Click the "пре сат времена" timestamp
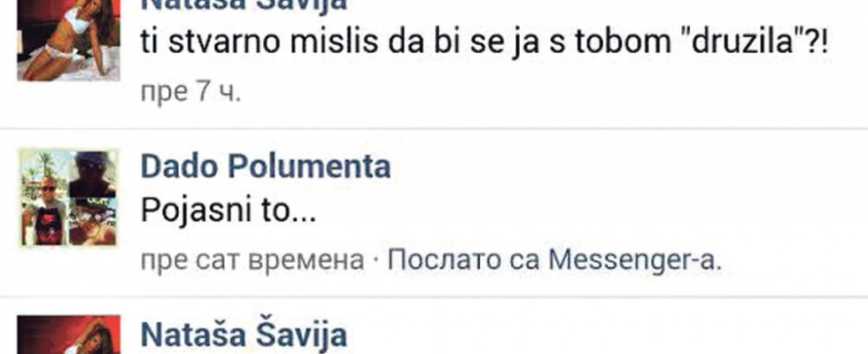Image resolution: width=868 pixels, height=354 pixels. [252, 260]
